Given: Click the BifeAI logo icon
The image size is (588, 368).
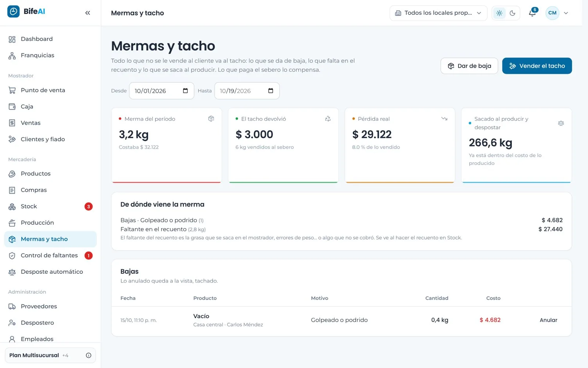Looking at the screenshot, I should click(13, 11).
